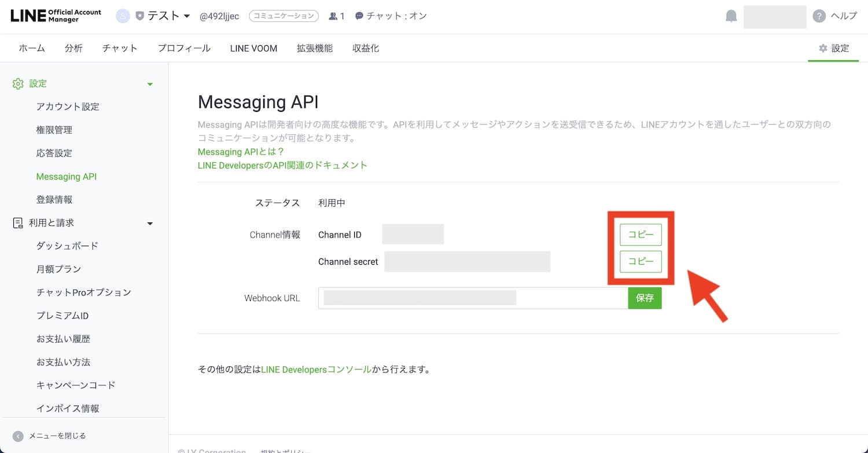Click the gear icon in the 設定 tab
This screenshot has height=453, width=868.
point(823,49)
